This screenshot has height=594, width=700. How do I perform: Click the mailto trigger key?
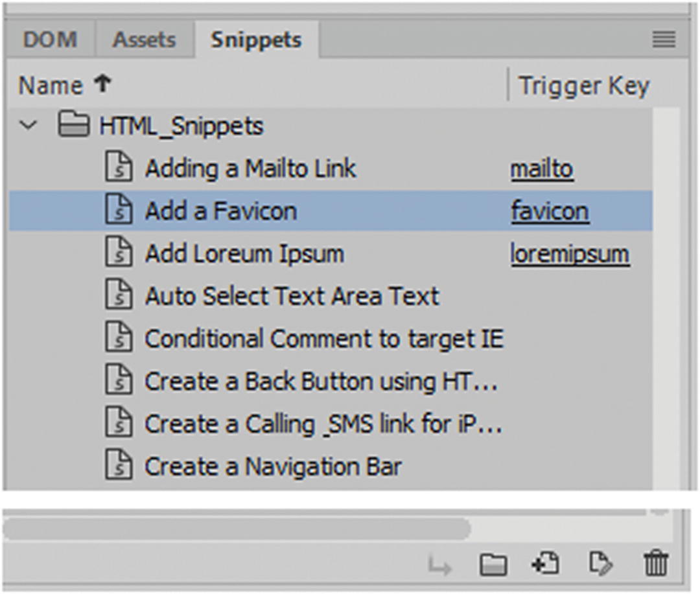(542, 169)
